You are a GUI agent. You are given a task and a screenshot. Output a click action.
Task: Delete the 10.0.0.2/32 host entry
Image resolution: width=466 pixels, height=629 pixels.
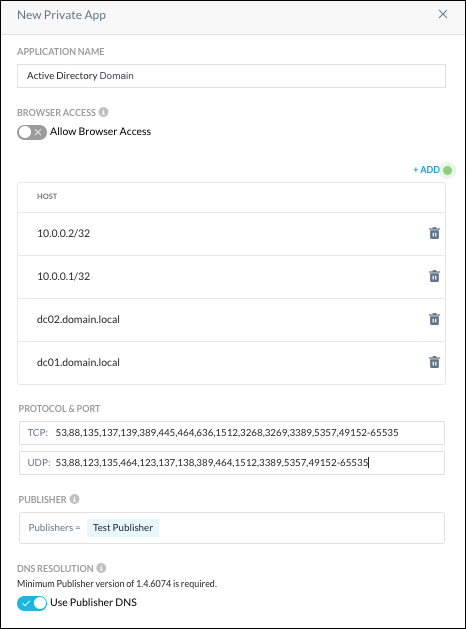[434, 233]
